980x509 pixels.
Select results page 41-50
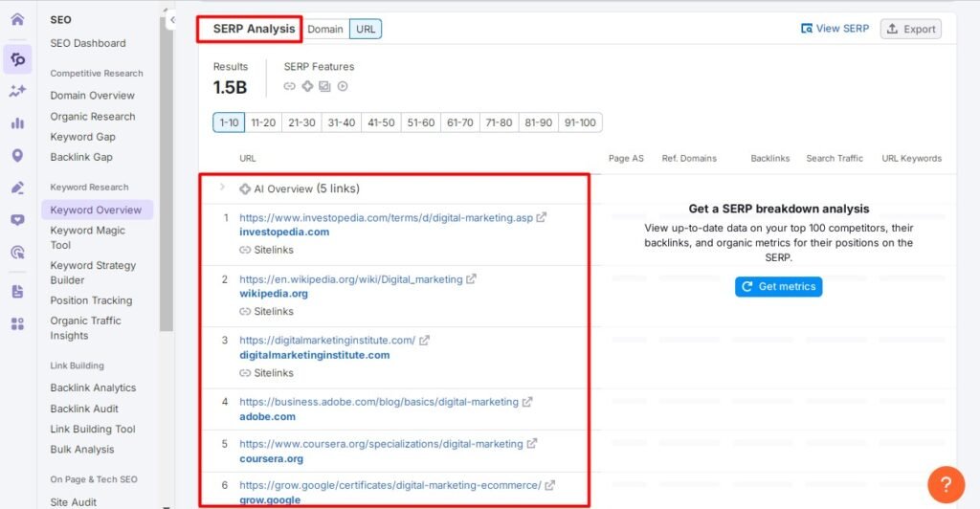point(381,122)
